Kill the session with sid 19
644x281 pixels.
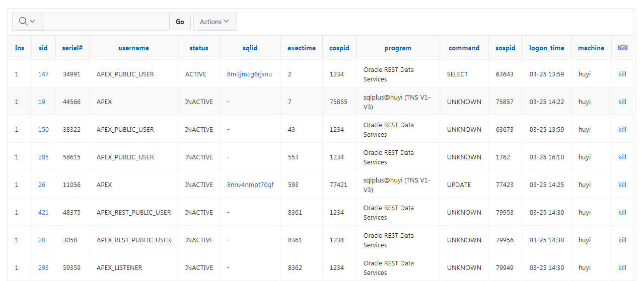click(x=622, y=102)
